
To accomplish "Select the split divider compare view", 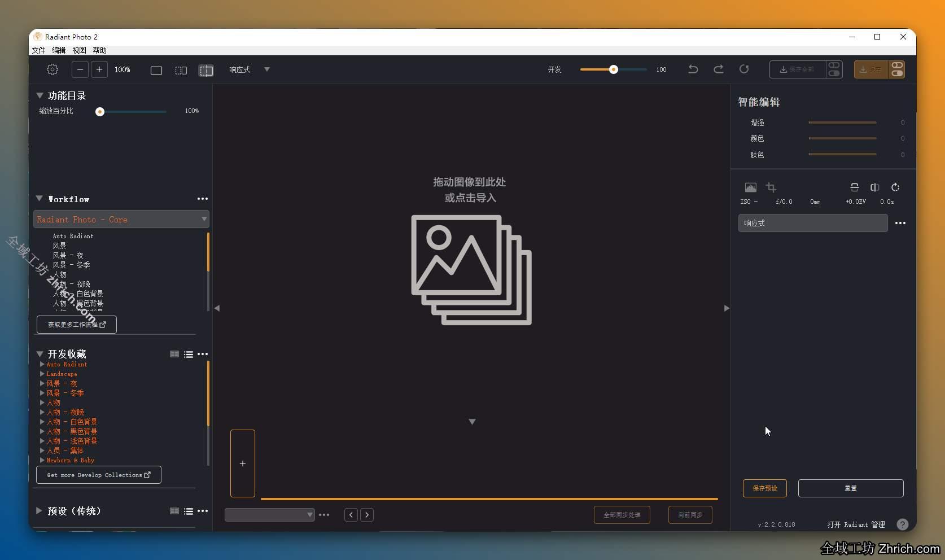I will click(x=206, y=70).
